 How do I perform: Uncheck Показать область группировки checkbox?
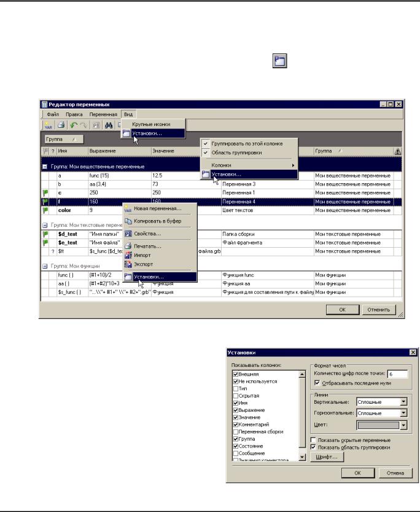(x=313, y=447)
